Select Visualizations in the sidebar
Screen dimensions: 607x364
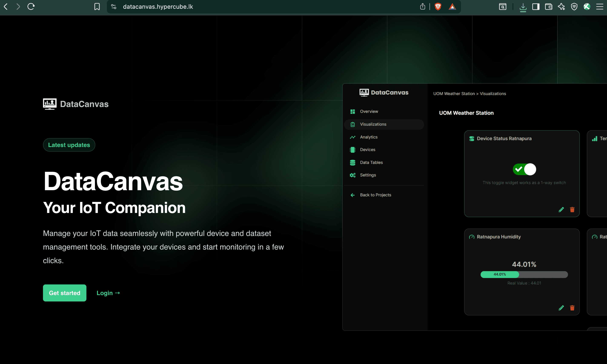[373, 124]
